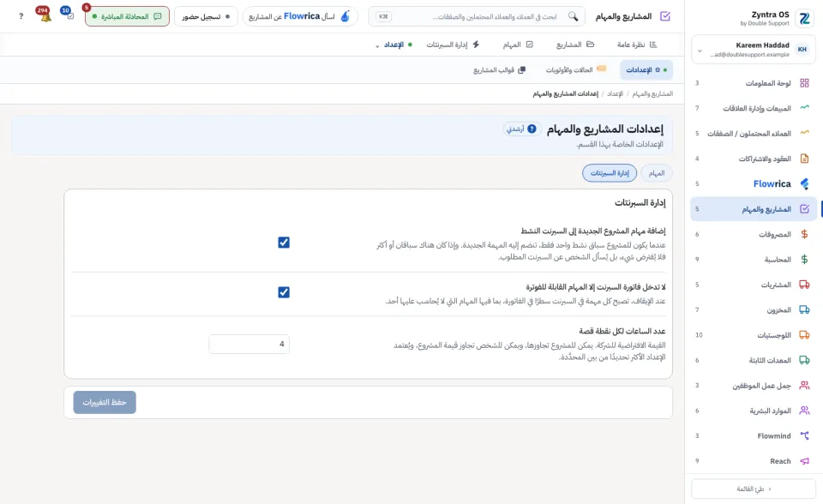Click the global search input field
This screenshot has height=504, width=823.
click(x=477, y=16)
